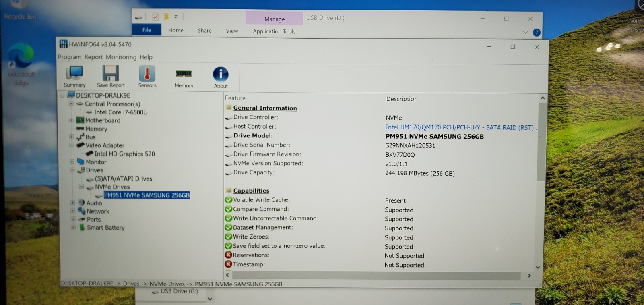Expand the Explorer ribbon chevron

coord(525,32)
